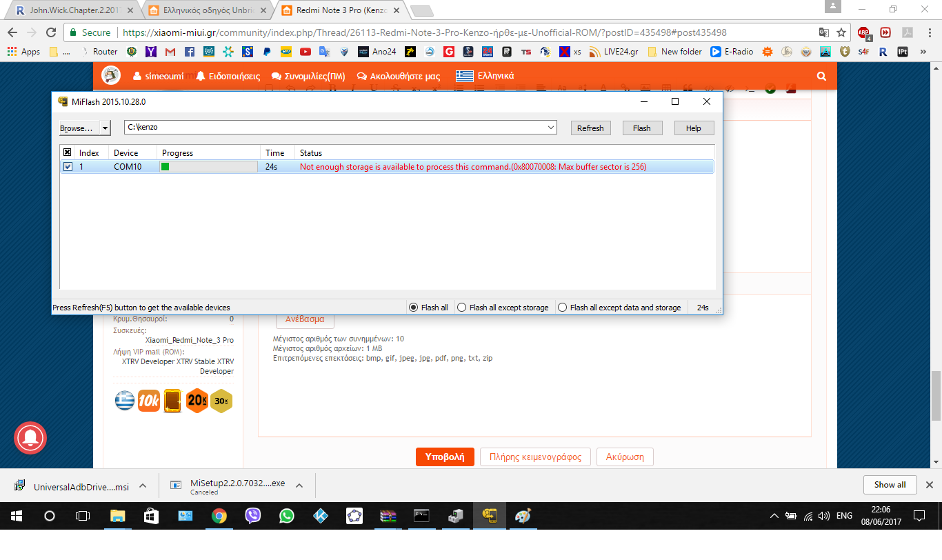Viewport: 942px width, 560px height.
Task: Open the Ειδοποιήσεις notifications menu
Action: [x=228, y=77]
